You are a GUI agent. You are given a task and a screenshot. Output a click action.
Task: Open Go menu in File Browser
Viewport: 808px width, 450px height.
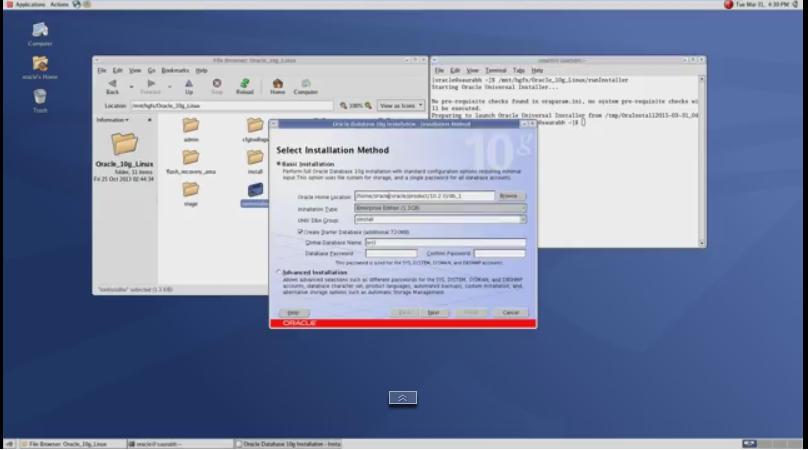tap(151, 71)
